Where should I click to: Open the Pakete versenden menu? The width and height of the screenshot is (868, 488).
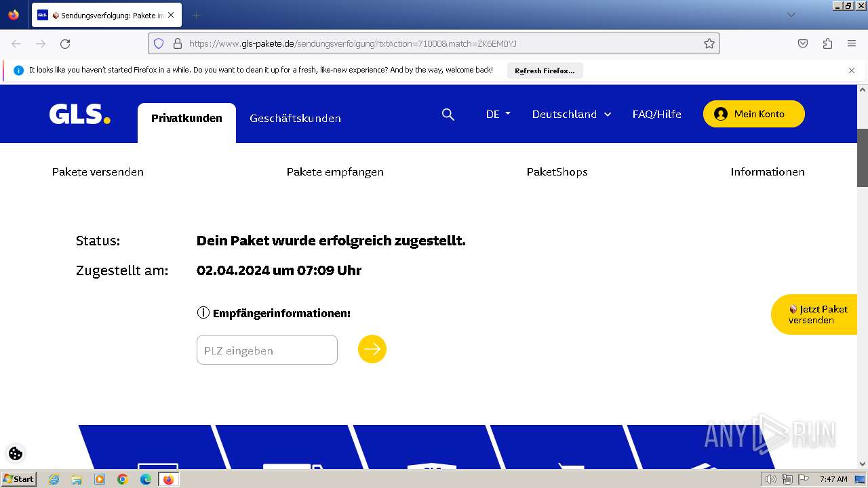pyautogui.click(x=98, y=171)
